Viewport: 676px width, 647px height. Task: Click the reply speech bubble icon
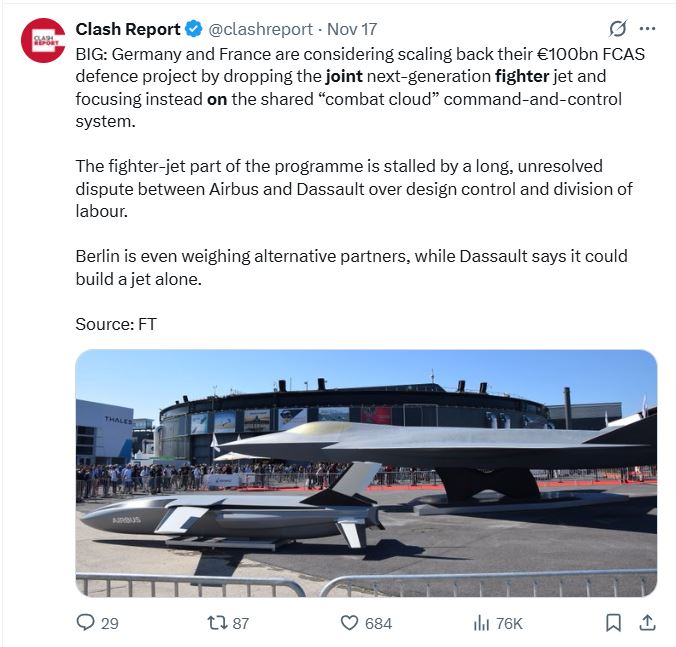(x=86, y=622)
